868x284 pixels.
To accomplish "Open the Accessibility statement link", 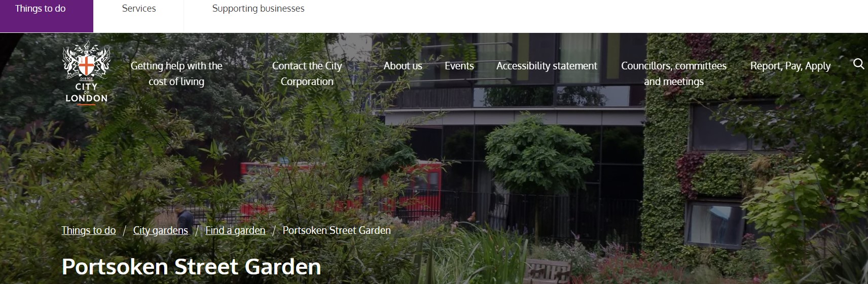I will click(547, 66).
